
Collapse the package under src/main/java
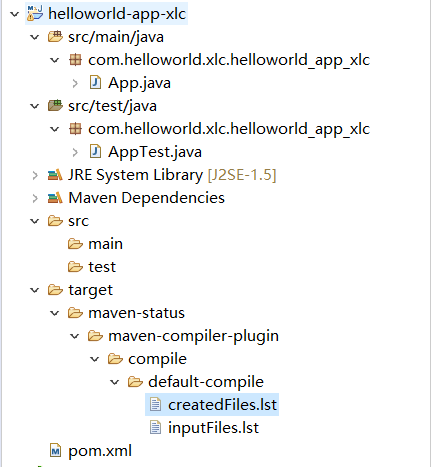point(54,60)
